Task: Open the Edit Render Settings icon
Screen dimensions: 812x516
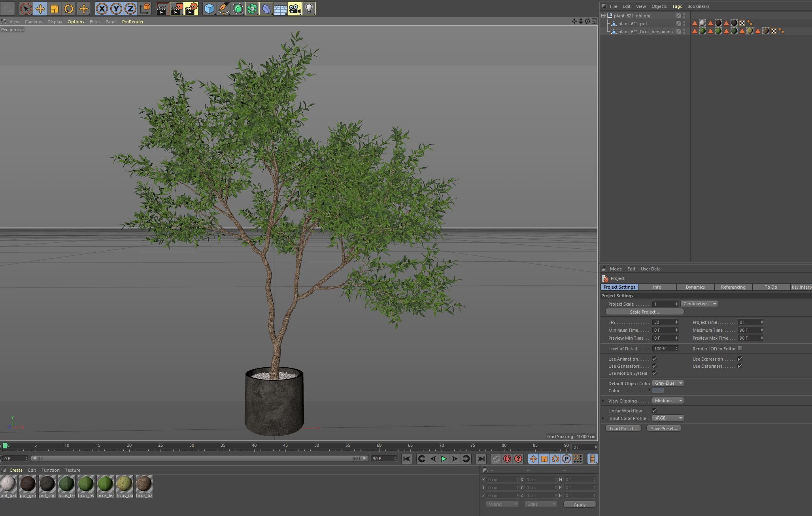Action: coord(191,9)
